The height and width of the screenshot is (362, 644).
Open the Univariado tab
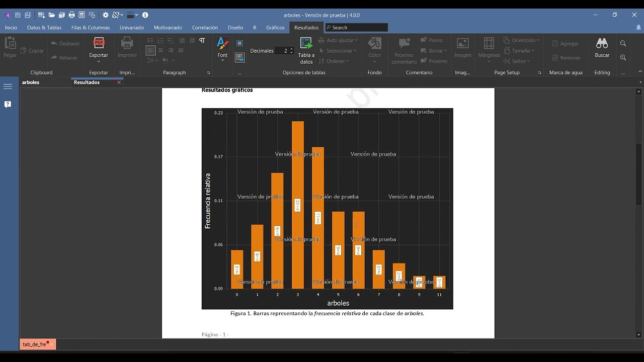tap(132, 28)
